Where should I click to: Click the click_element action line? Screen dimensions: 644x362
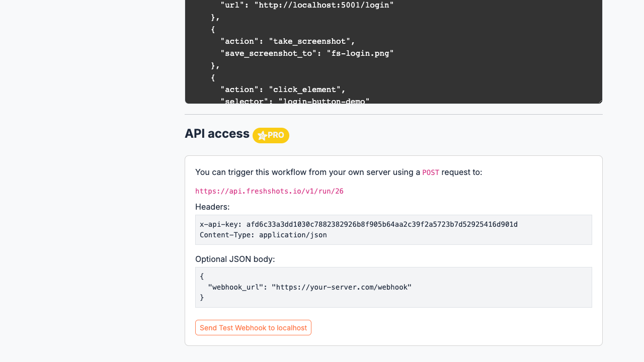coord(283,89)
